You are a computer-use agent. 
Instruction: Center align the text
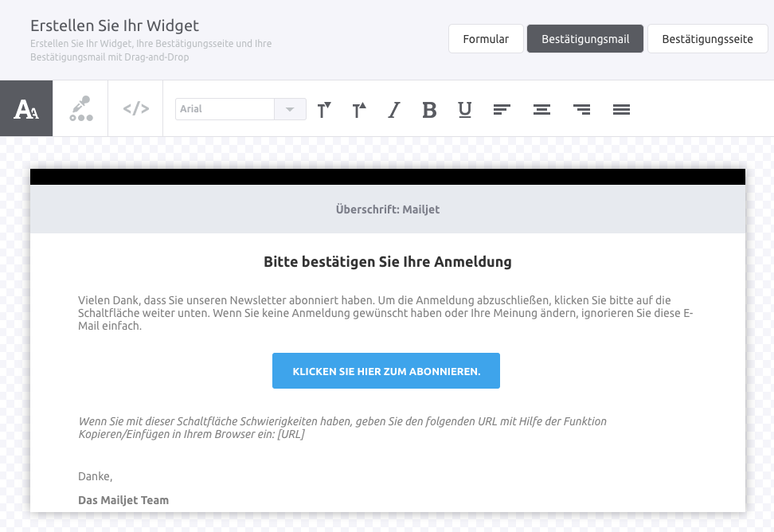tap(541, 110)
